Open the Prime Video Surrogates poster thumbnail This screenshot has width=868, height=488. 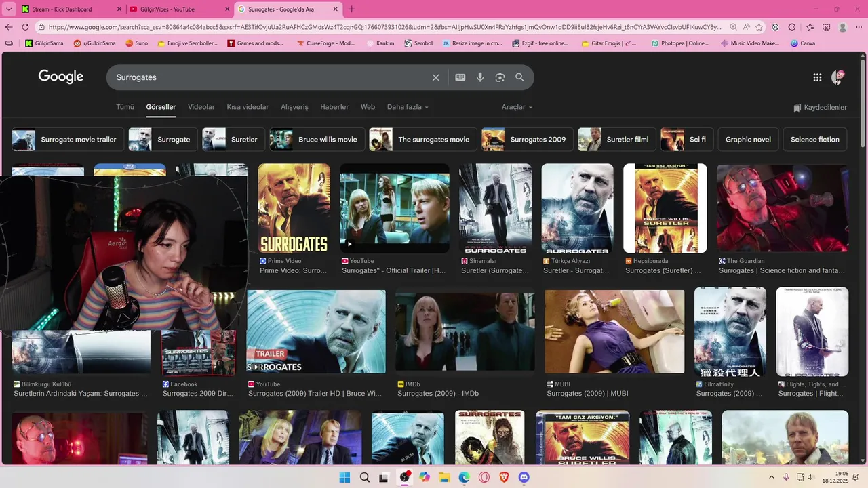tap(294, 208)
